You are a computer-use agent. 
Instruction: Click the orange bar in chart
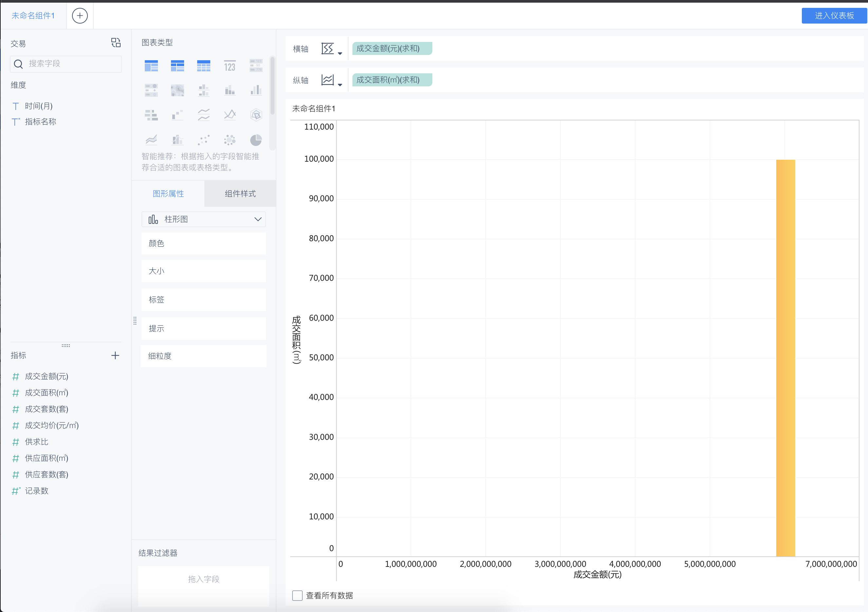[785, 358]
